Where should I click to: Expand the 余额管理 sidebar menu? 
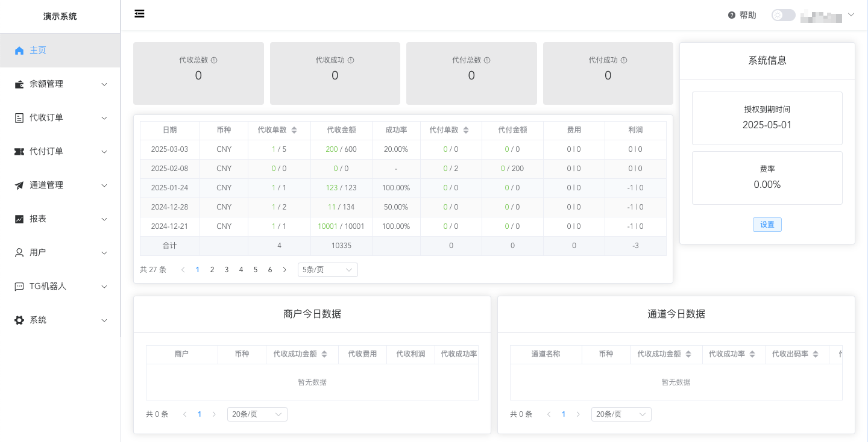tap(60, 84)
